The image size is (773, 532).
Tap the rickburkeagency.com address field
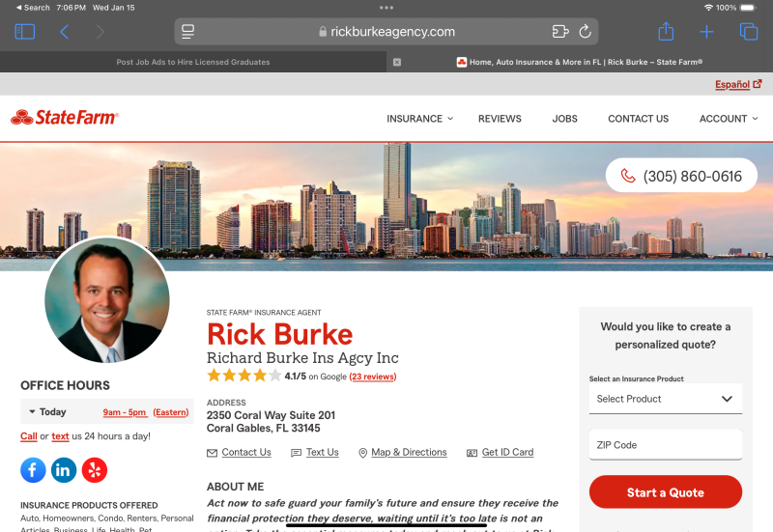point(386,32)
